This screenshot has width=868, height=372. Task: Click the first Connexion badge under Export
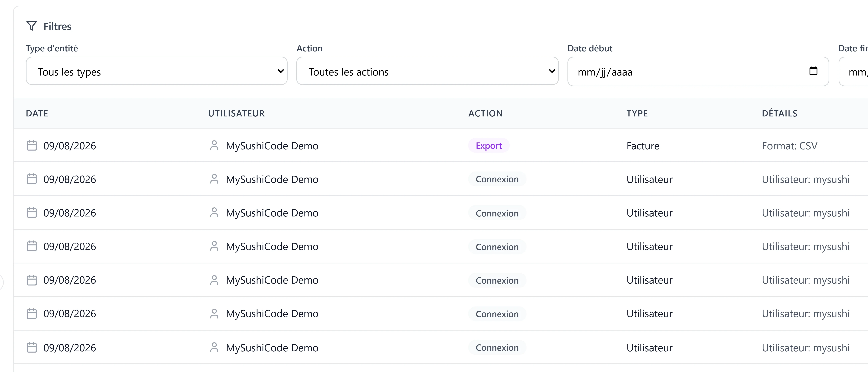(497, 179)
